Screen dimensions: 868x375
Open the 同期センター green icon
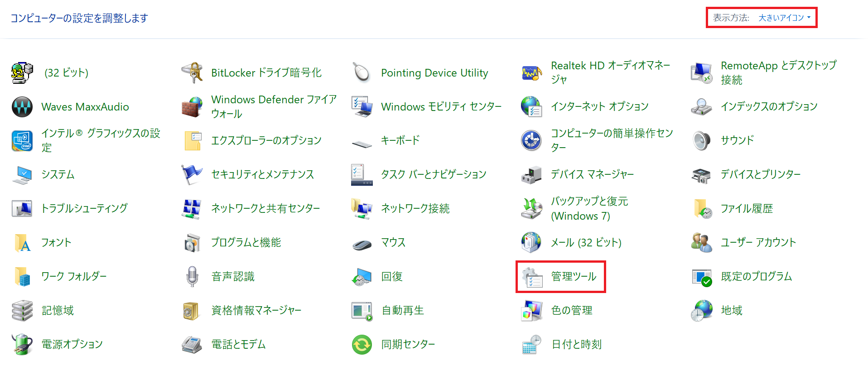pos(362,344)
